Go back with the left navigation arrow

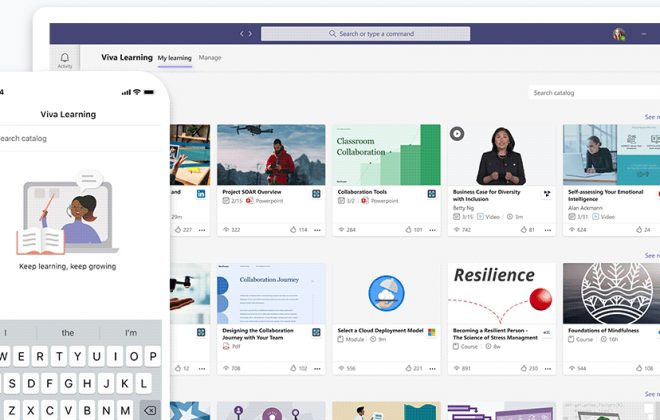pos(242,34)
